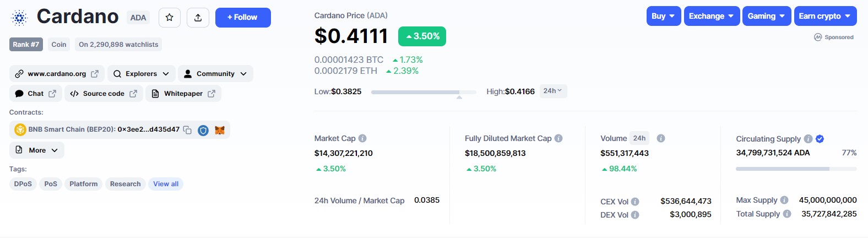Copy the BNB contract address icon
The height and width of the screenshot is (238, 868).
point(187,130)
